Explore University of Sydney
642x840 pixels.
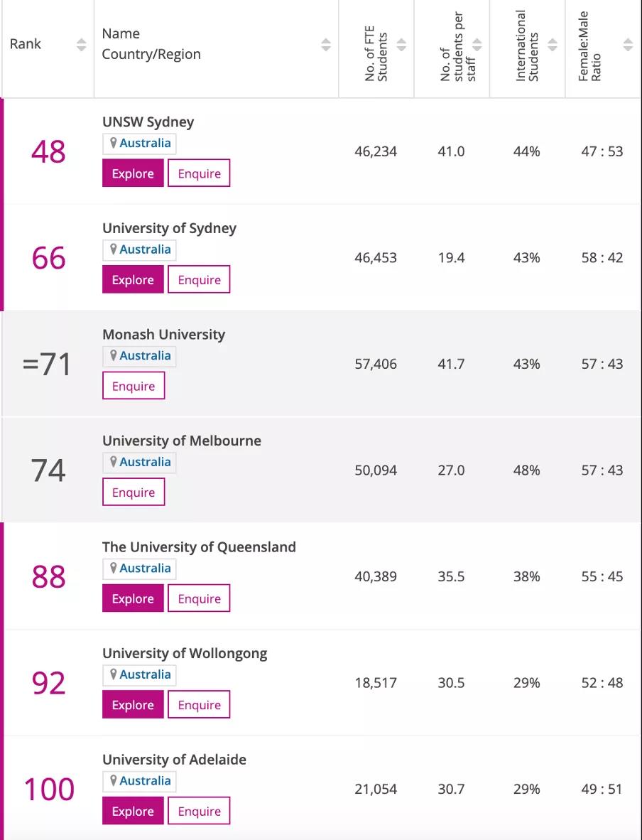(x=133, y=280)
